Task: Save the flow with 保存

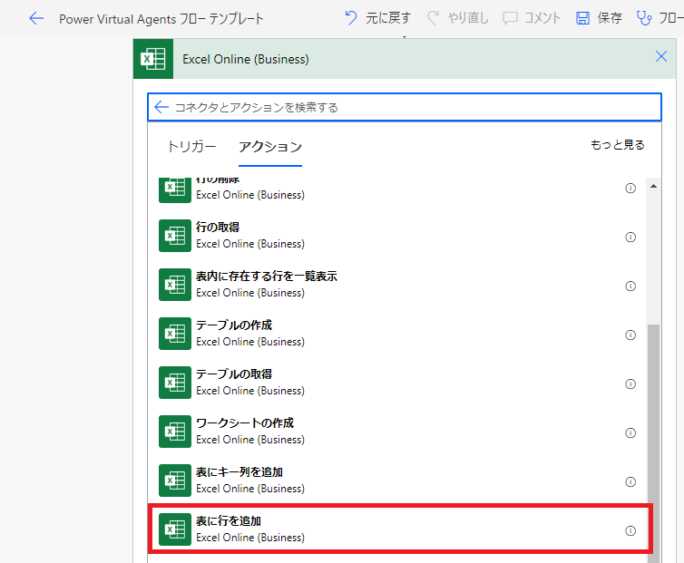Action: (x=599, y=18)
